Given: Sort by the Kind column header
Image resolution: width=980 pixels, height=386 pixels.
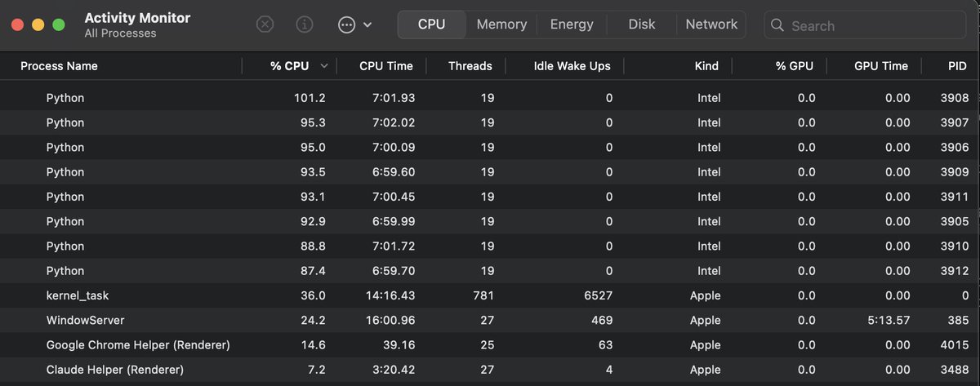Looking at the screenshot, I should pos(706,66).
